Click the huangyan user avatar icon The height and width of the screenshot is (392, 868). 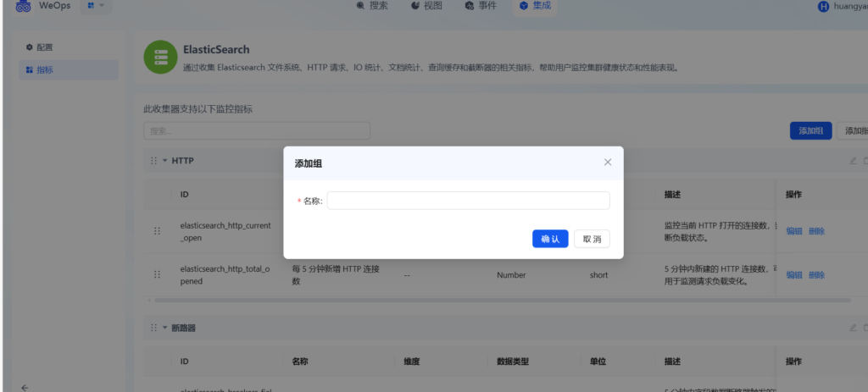pyautogui.click(x=823, y=6)
